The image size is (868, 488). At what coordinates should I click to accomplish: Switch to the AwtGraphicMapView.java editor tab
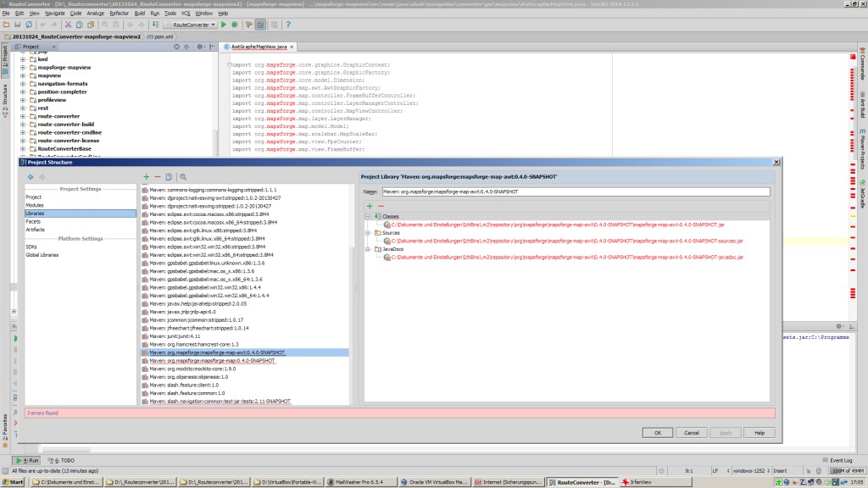259,47
